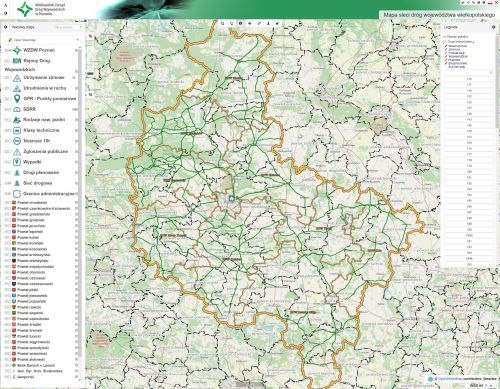Image resolution: width=500 pixels, height=389 pixels.
Task: Click the Granice administracyjne icon
Action: click(x=17, y=194)
